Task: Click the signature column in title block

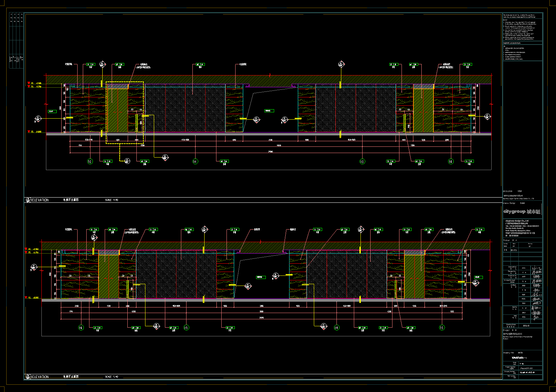Action: pos(536,292)
